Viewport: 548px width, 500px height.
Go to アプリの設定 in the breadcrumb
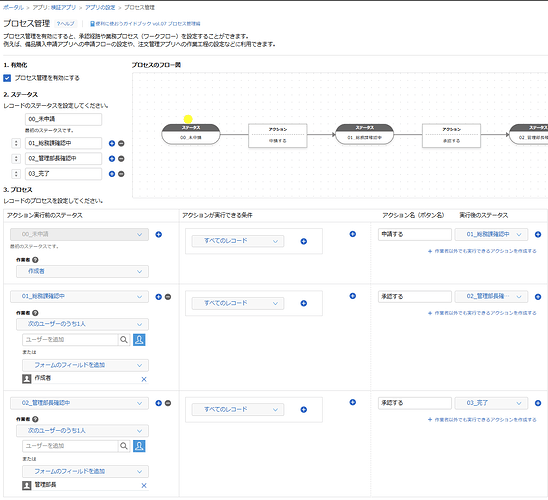pos(100,7)
